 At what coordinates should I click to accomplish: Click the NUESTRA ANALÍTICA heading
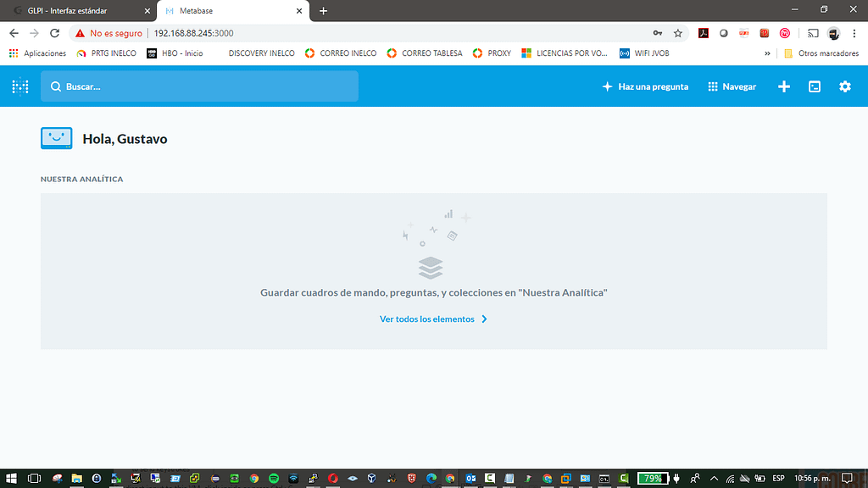pyautogui.click(x=82, y=180)
